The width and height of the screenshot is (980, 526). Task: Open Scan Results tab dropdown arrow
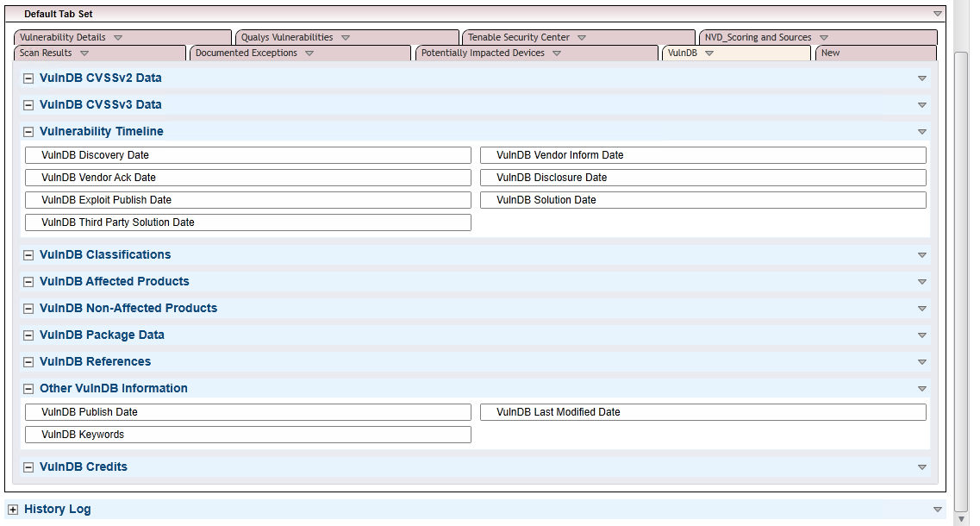84,53
